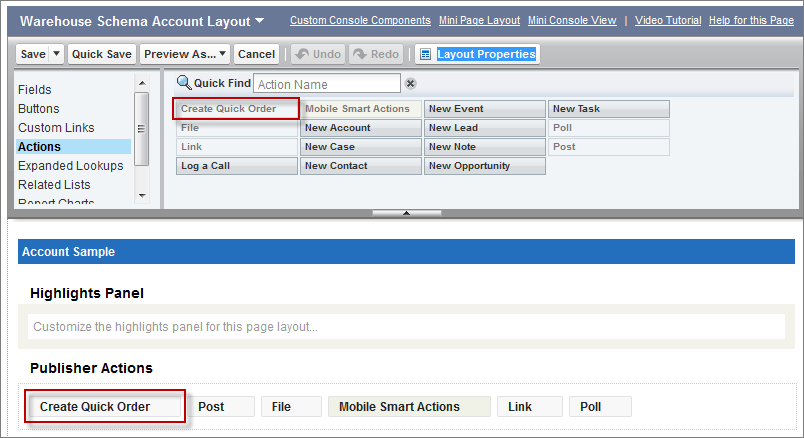Click the Action Name search field
The height and width of the screenshot is (438, 804).
327,84
